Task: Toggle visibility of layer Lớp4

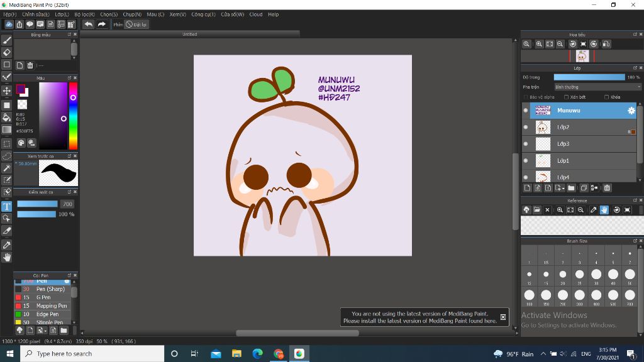Action: point(526,177)
